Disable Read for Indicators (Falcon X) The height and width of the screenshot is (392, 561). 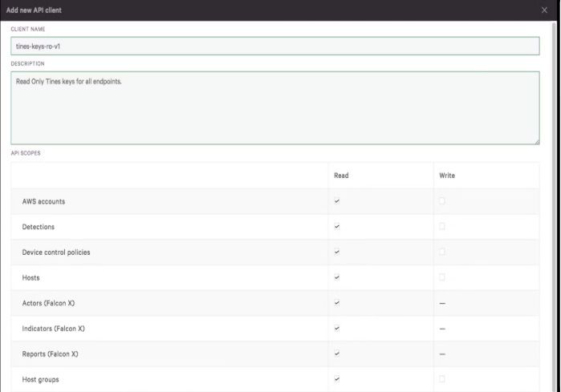point(337,329)
